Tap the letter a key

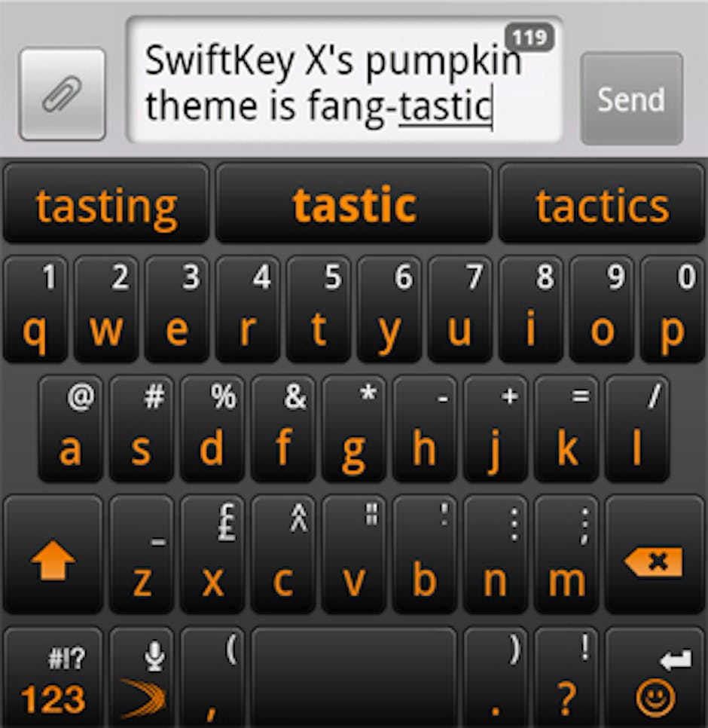pyautogui.click(x=71, y=429)
